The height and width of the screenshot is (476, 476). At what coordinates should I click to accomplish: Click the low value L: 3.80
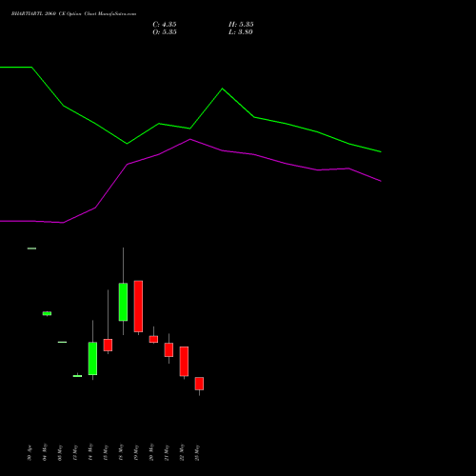tap(241, 32)
